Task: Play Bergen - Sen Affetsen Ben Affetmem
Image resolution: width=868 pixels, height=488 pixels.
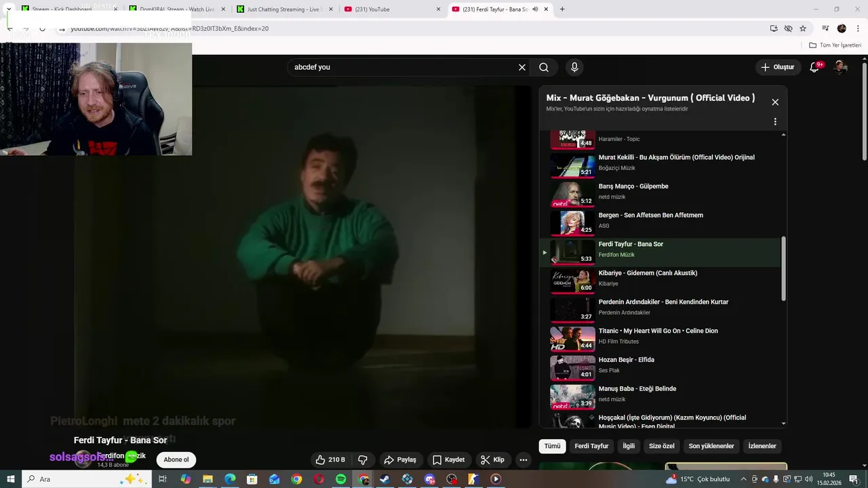Action: click(x=661, y=223)
